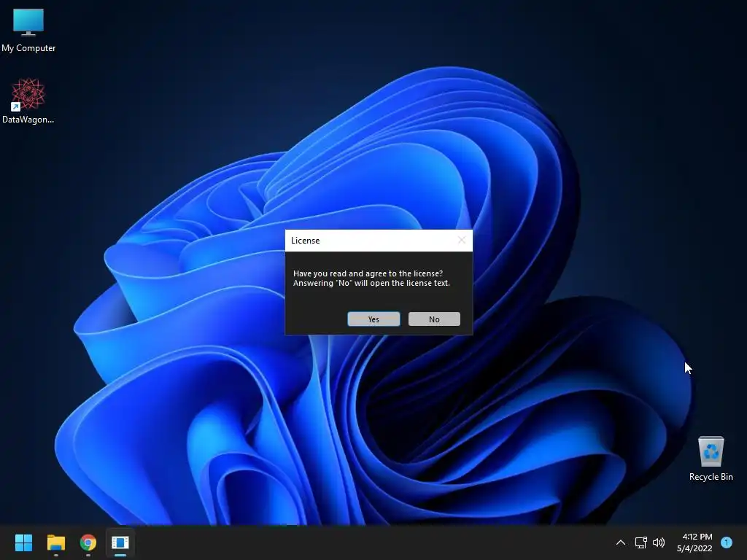Open the Windows Start menu

tap(23, 542)
